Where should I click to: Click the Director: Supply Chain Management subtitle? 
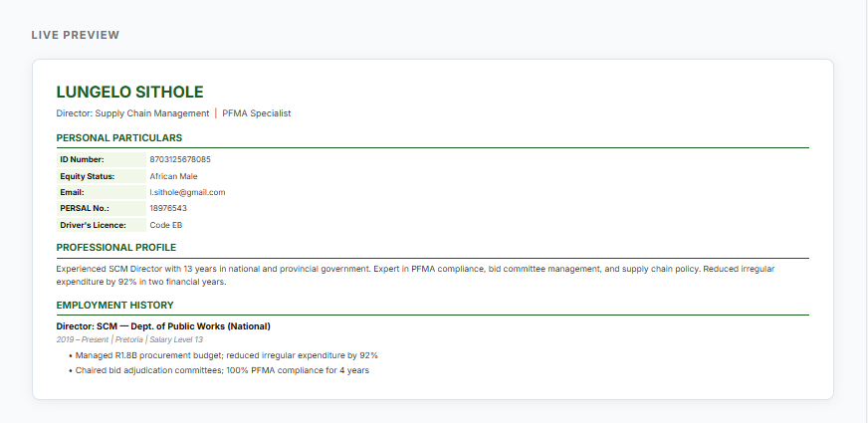click(133, 113)
